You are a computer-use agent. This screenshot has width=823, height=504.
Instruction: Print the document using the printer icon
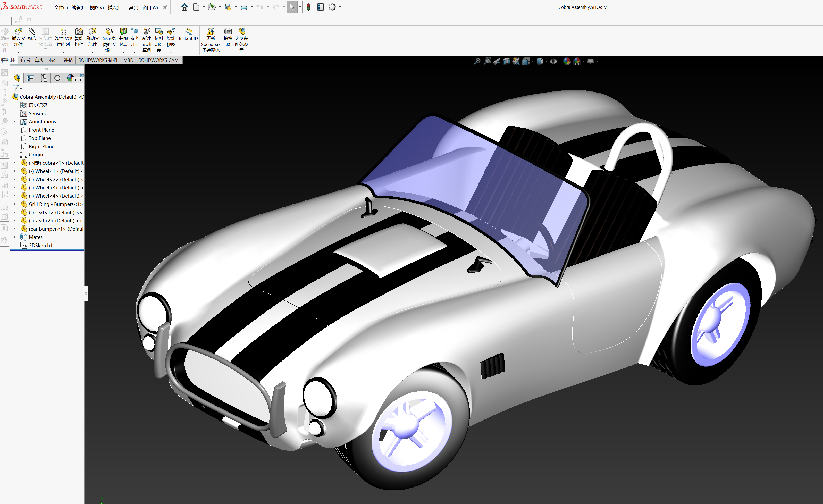[244, 7]
